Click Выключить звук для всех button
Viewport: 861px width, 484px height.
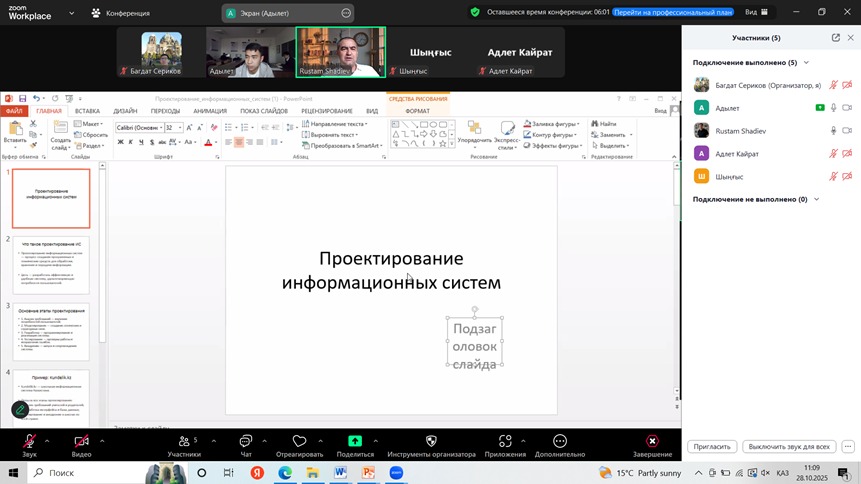pos(790,447)
